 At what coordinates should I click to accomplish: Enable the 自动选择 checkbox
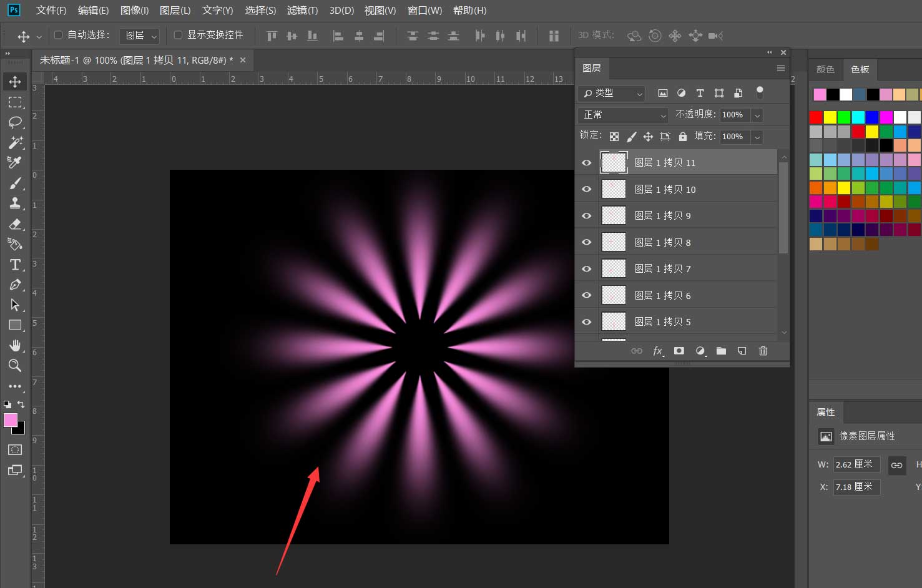59,35
